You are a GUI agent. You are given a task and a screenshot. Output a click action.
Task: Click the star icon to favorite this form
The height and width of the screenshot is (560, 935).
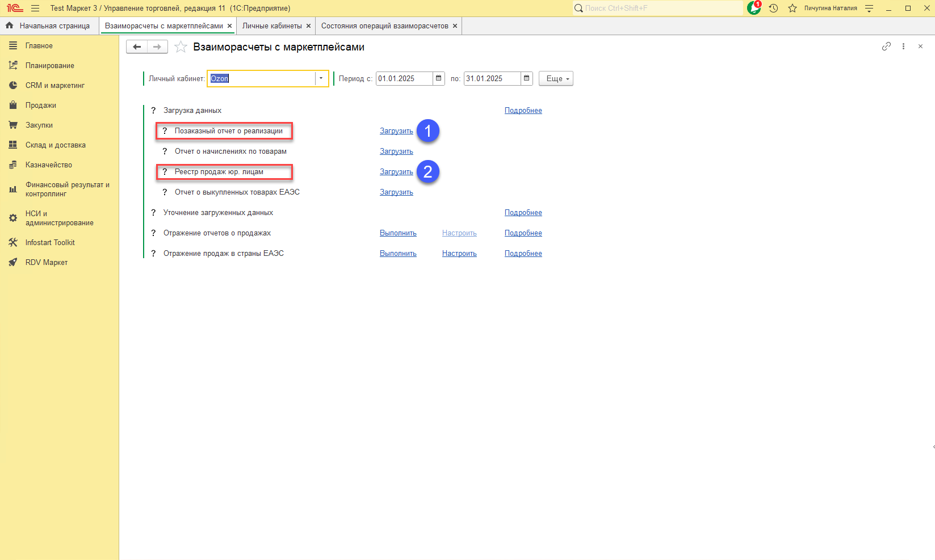[x=181, y=47]
